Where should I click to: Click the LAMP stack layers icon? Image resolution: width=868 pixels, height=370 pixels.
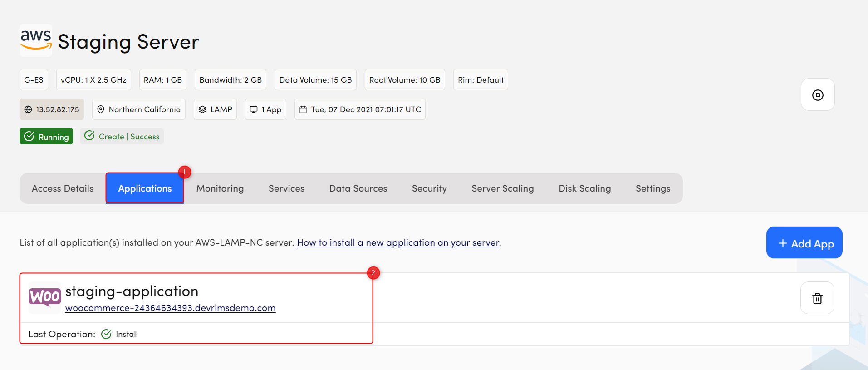pyautogui.click(x=202, y=109)
